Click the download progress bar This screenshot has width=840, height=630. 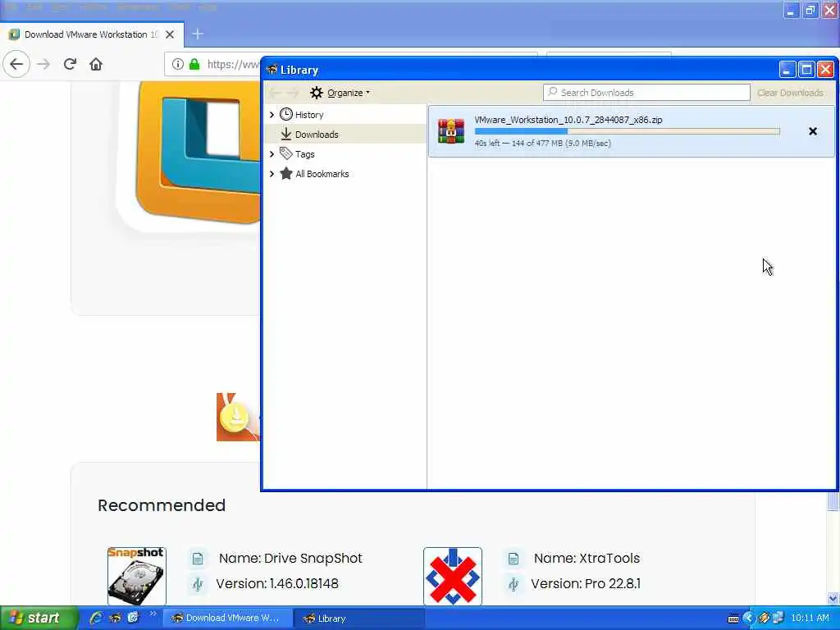click(627, 131)
